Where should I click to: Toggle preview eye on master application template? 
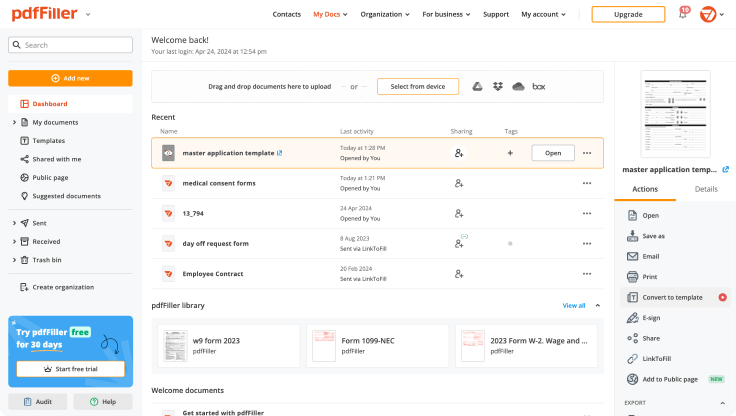coord(168,153)
